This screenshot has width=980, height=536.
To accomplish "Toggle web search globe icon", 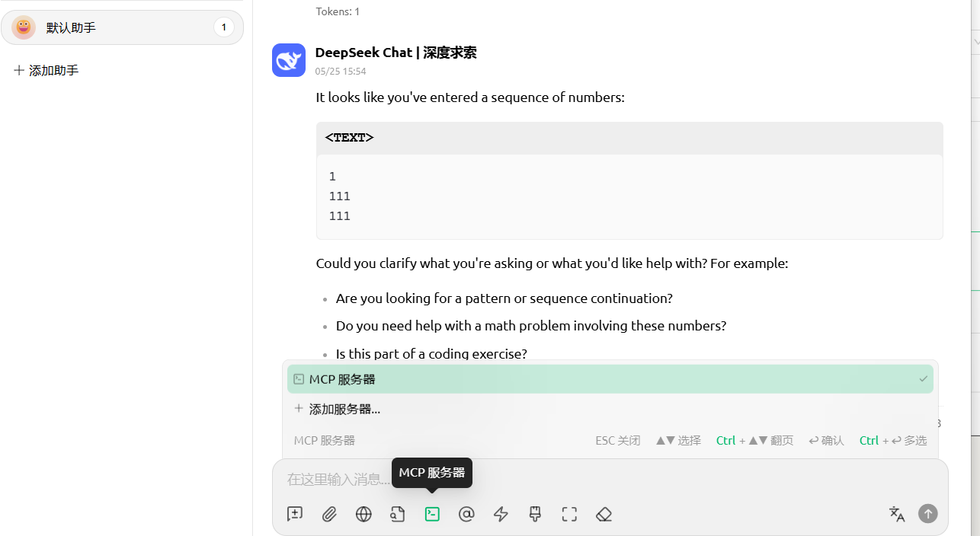I will pyautogui.click(x=363, y=514).
